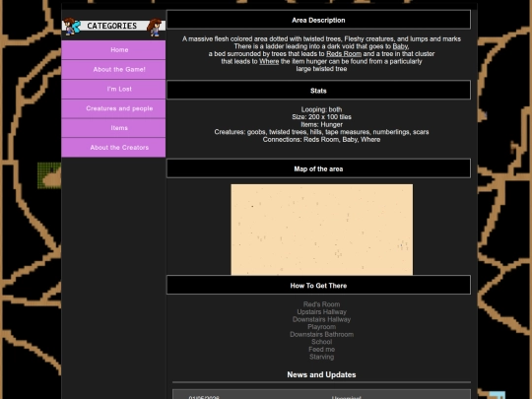
Task: Go to About the Game! page
Action: click(113, 70)
